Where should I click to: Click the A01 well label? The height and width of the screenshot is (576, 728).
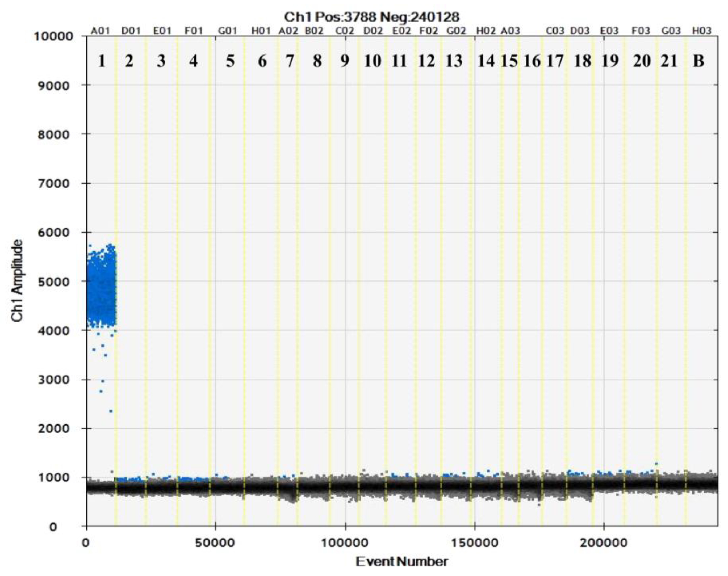click(x=101, y=31)
